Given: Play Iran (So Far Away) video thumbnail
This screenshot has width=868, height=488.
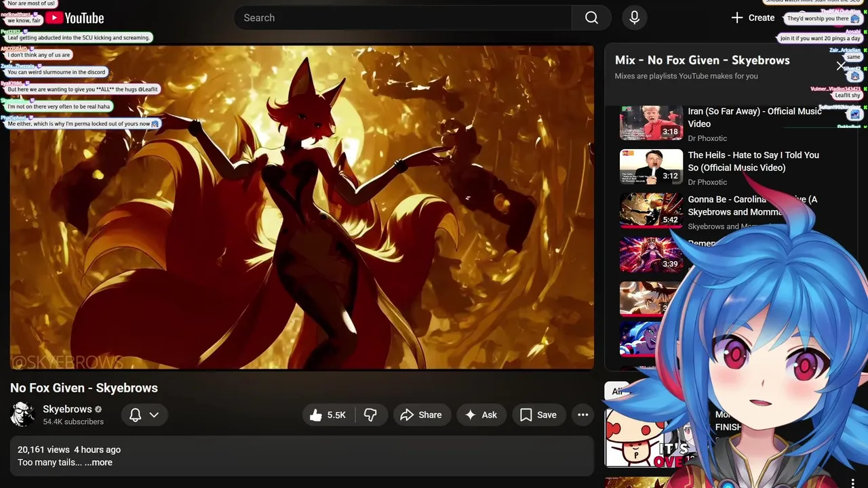Looking at the screenshot, I should point(651,122).
